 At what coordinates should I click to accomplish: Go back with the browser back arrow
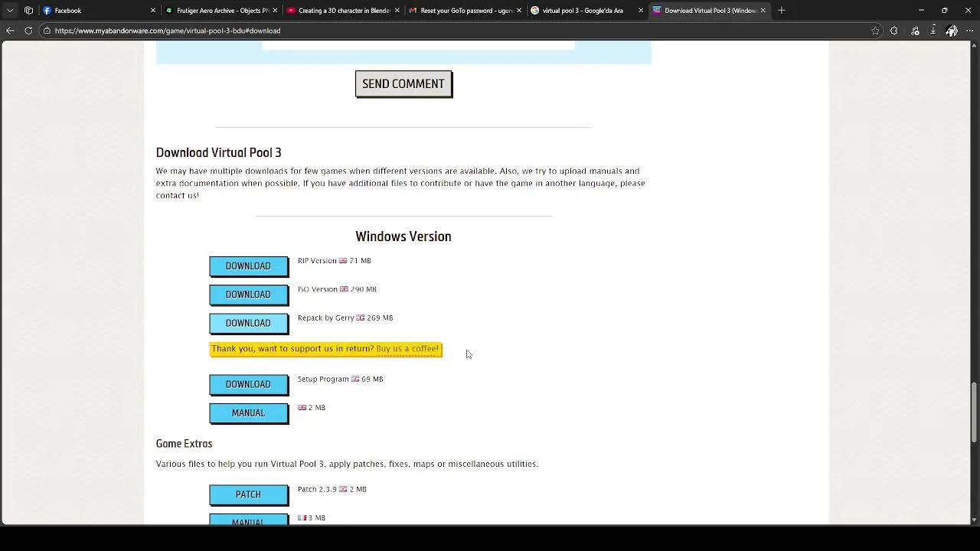coord(10,31)
